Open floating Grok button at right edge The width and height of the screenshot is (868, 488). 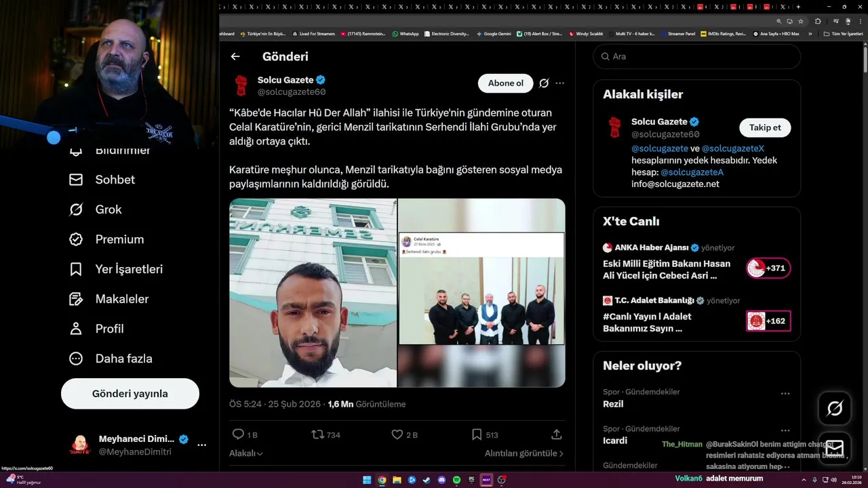point(835,409)
